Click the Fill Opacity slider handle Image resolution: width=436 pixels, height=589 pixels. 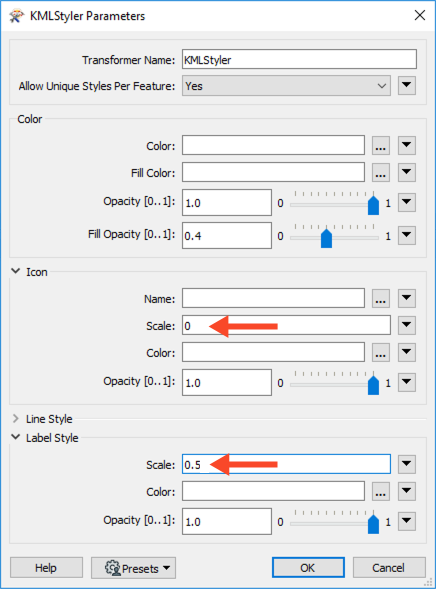[326, 239]
